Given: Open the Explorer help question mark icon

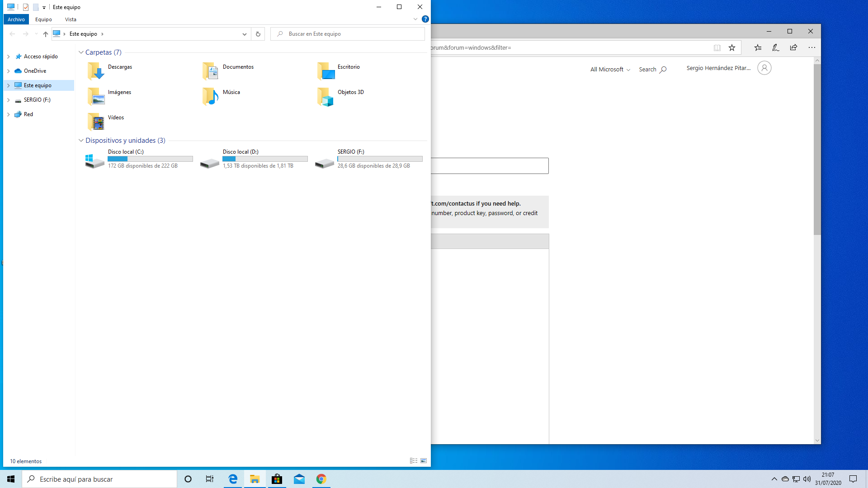Looking at the screenshot, I should click(425, 19).
